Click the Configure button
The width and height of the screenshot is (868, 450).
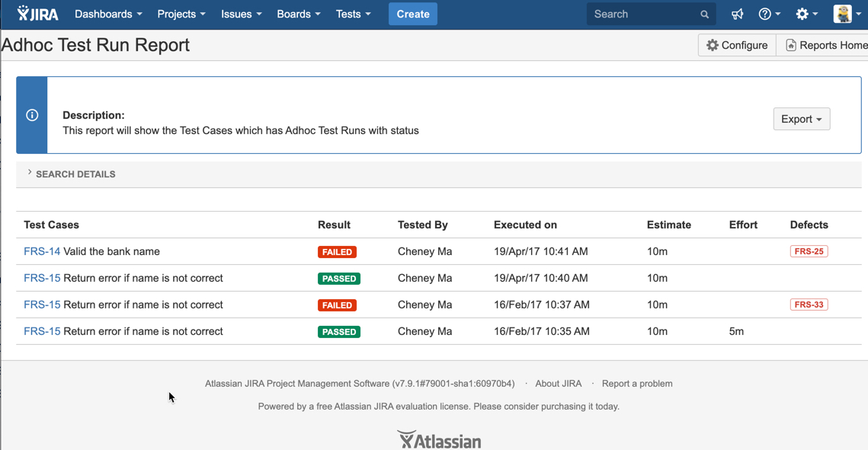click(736, 45)
